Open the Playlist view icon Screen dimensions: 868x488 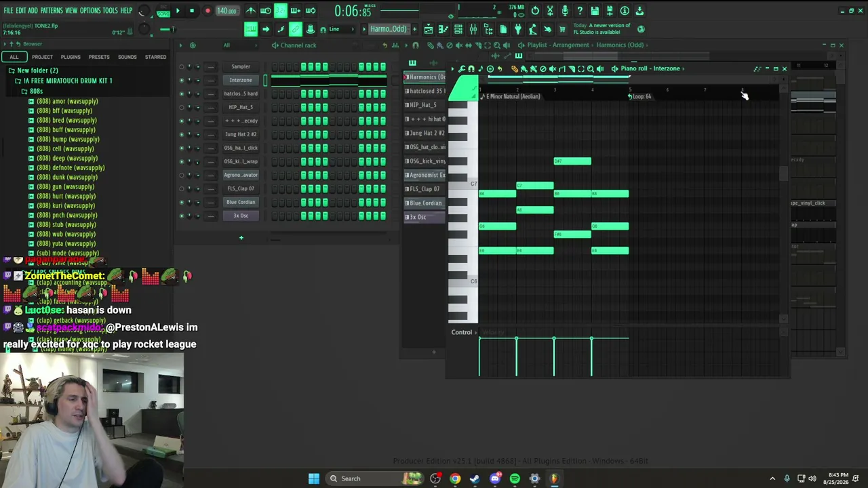coord(429,29)
